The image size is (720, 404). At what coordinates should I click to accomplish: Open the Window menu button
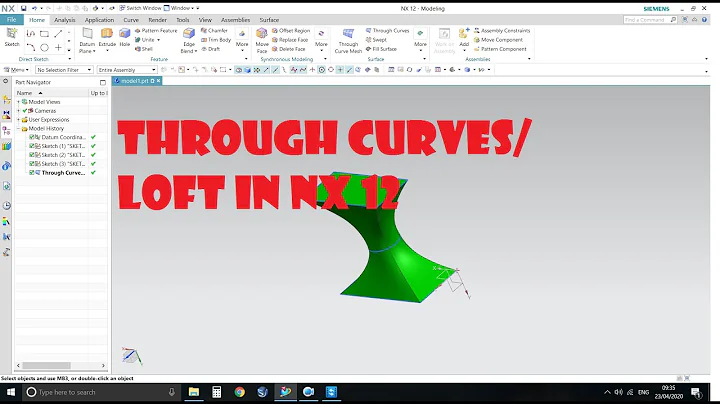180,8
